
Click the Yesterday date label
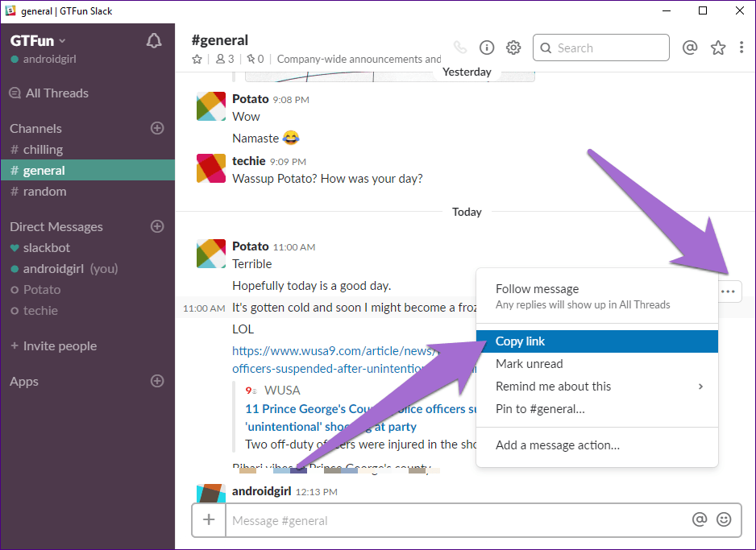click(x=467, y=72)
